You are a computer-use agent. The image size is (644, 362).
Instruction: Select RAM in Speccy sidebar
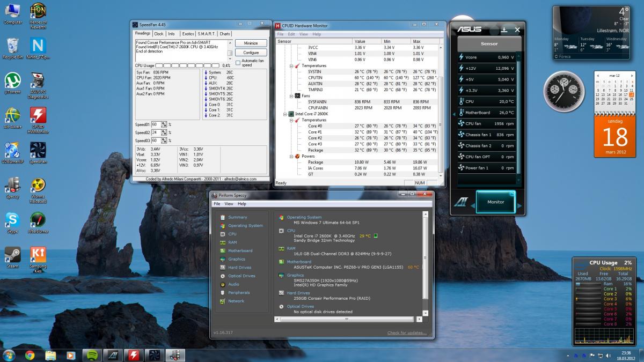click(x=229, y=242)
